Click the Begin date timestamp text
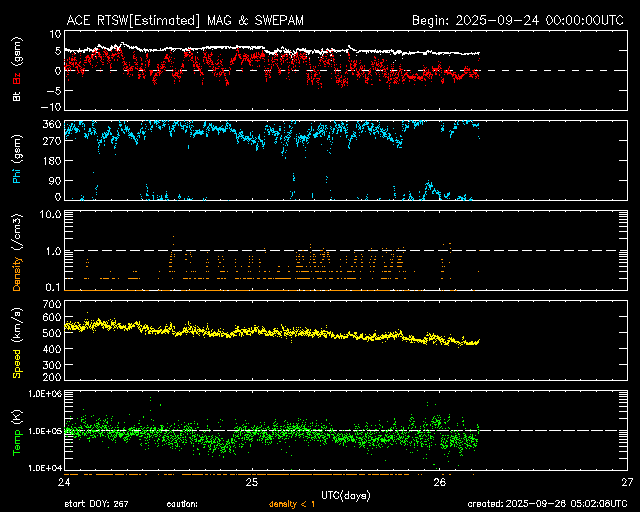This screenshot has width=640, height=512. (x=519, y=20)
